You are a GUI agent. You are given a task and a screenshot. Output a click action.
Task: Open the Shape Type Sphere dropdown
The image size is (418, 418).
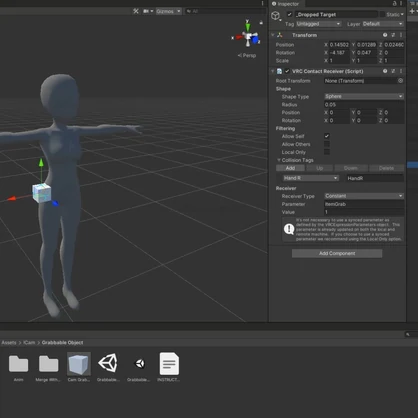point(364,96)
